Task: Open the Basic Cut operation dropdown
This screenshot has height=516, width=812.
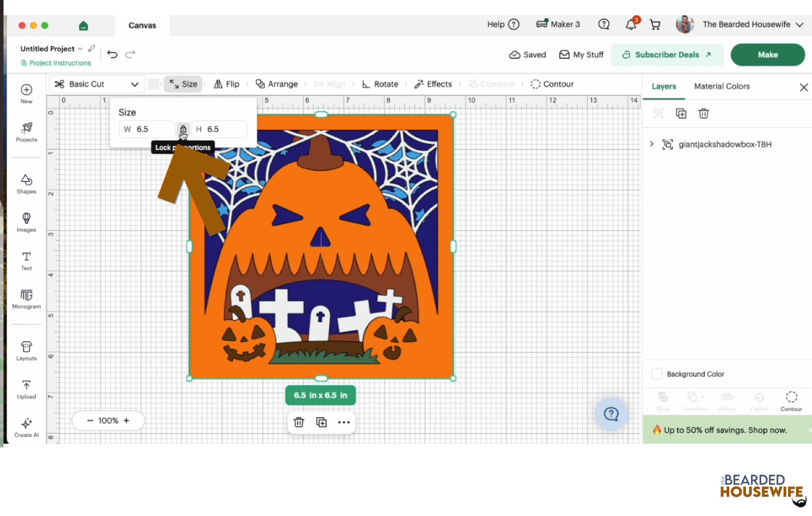Action: point(96,84)
